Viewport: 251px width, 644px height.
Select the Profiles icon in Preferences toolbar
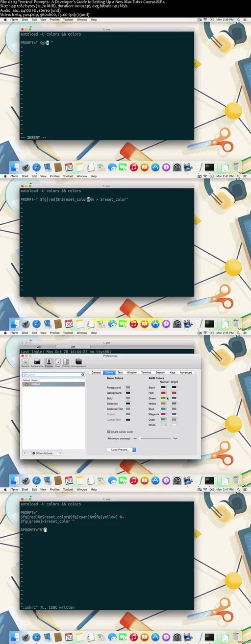[49, 362]
